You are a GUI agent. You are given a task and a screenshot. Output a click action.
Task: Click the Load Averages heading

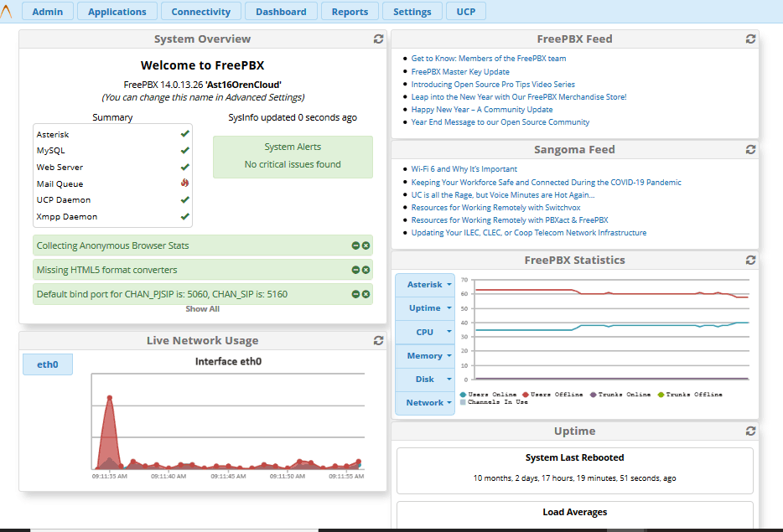tap(575, 512)
